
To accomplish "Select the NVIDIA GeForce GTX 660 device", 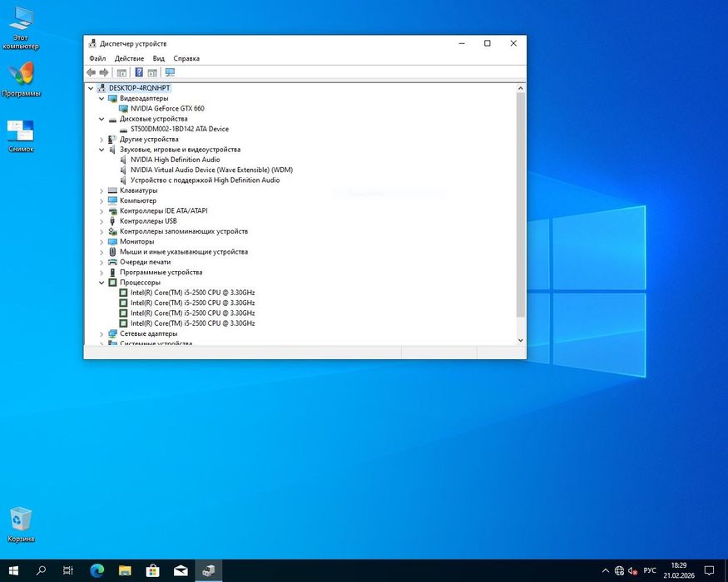I will coord(166,108).
